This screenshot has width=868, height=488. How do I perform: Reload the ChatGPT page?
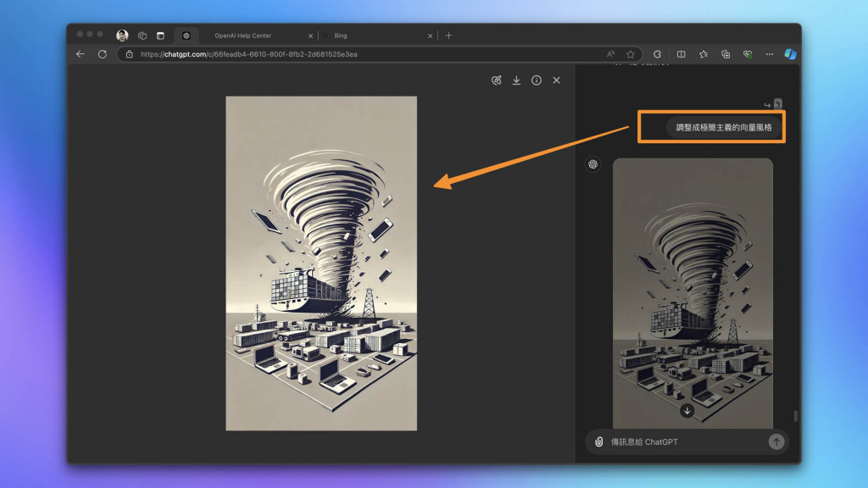(x=103, y=54)
